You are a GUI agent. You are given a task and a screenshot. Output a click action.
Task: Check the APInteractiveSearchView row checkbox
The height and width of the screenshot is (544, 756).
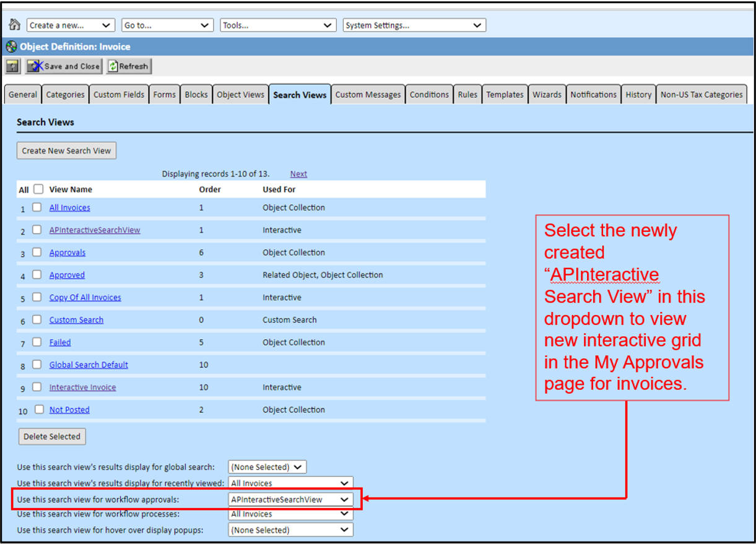(x=37, y=230)
